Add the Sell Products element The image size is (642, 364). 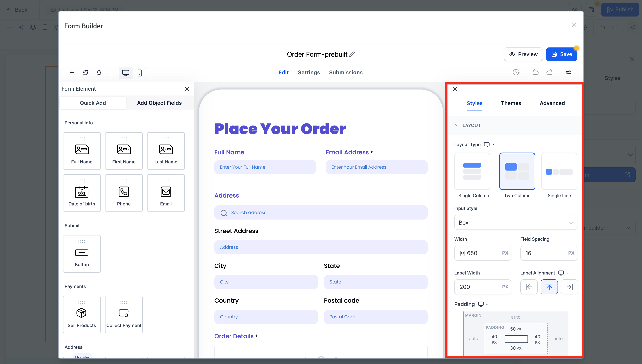pyautogui.click(x=82, y=314)
